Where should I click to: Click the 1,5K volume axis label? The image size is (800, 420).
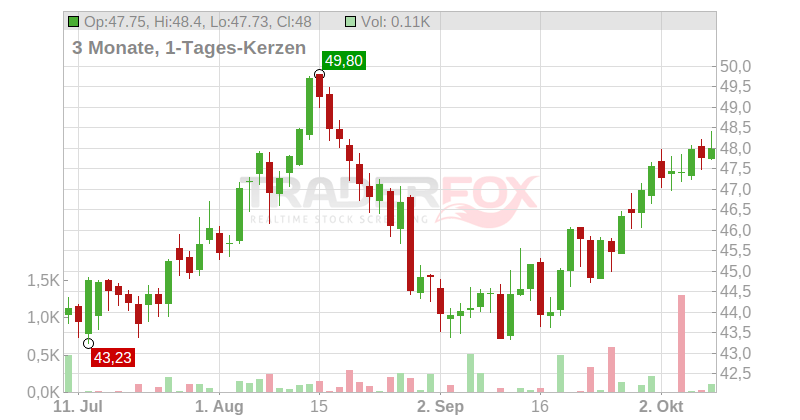click(43, 280)
